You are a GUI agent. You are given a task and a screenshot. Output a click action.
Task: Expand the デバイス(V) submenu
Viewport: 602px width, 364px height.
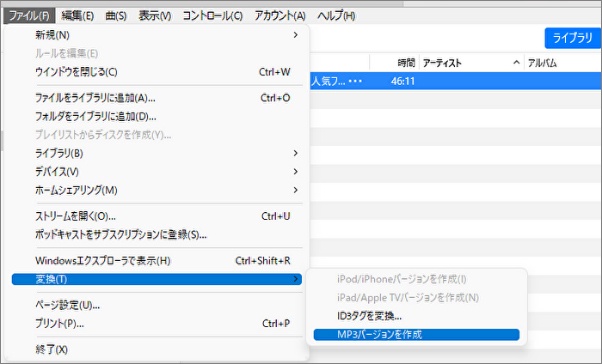[157, 172]
